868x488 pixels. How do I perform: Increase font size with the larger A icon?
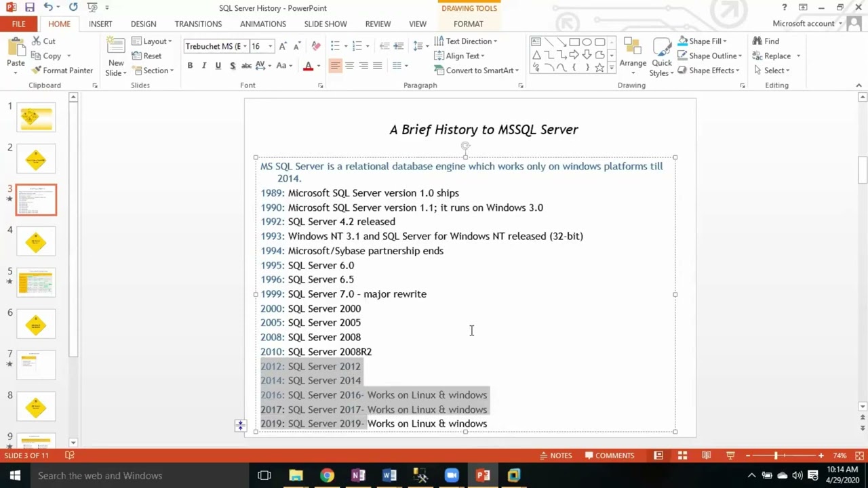(283, 46)
